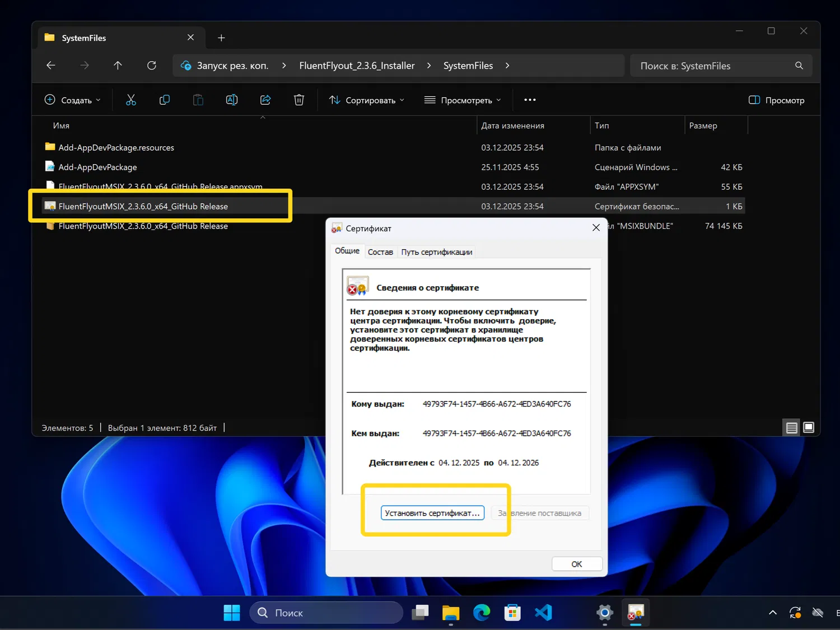Viewport: 840px width, 630px height.
Task: Switch to the Состав tab
Action: (380, 252)
